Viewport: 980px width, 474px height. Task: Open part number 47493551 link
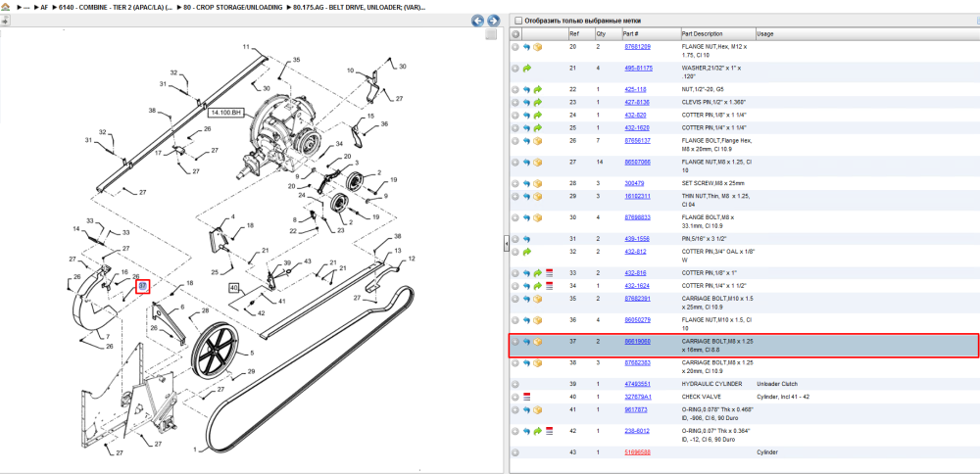(x=638, y=384)
